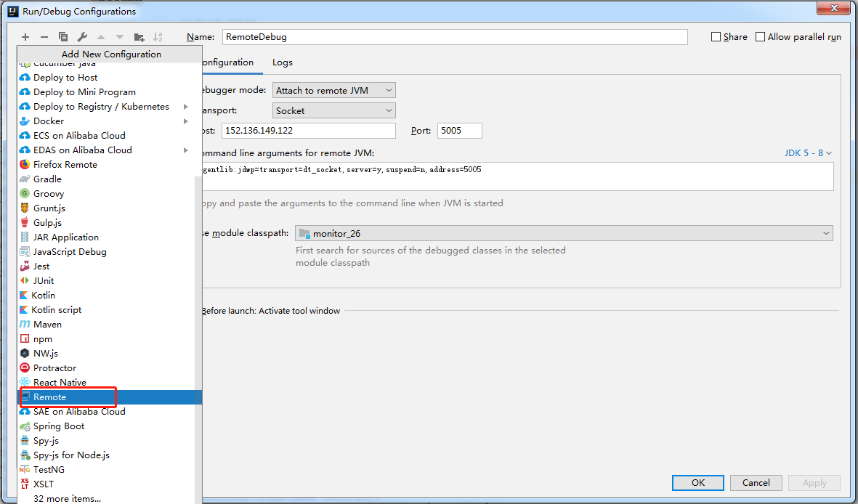The width and height of the screenshot is (858, 504).
Task: Click the Gradle elephant icon
Action: coord(25,179)
